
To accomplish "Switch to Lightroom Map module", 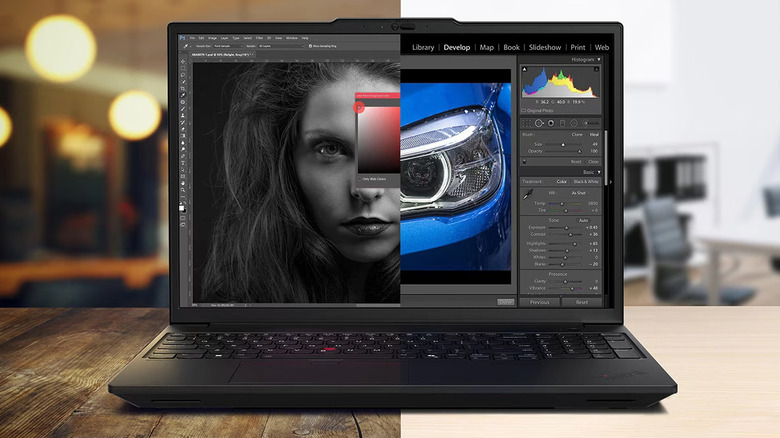I will [x=487, y=47].
